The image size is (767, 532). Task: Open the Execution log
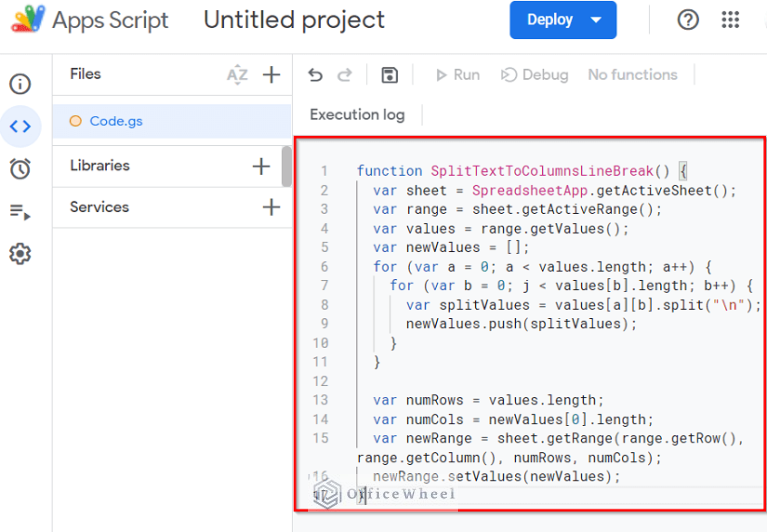pos(357,114)
